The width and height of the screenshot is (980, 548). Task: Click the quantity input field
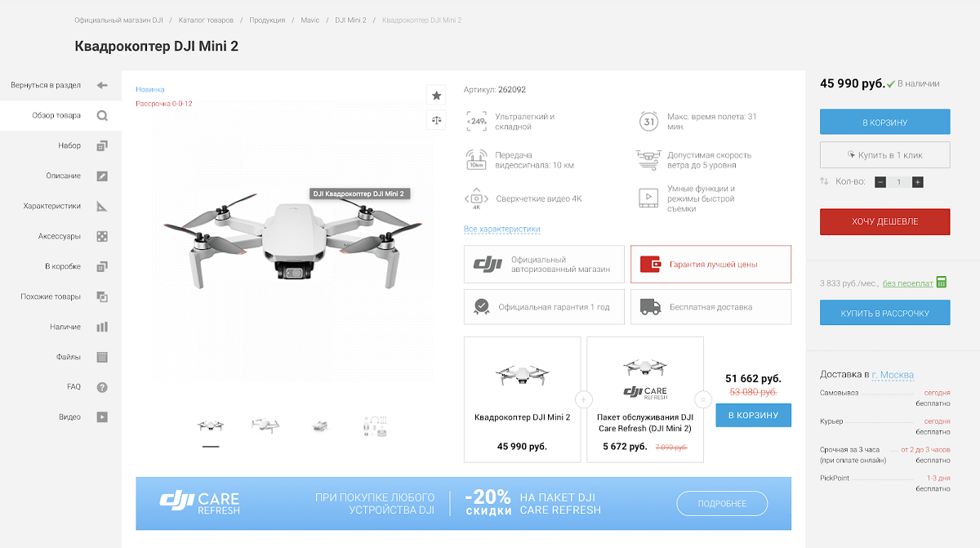coord(899,182)
